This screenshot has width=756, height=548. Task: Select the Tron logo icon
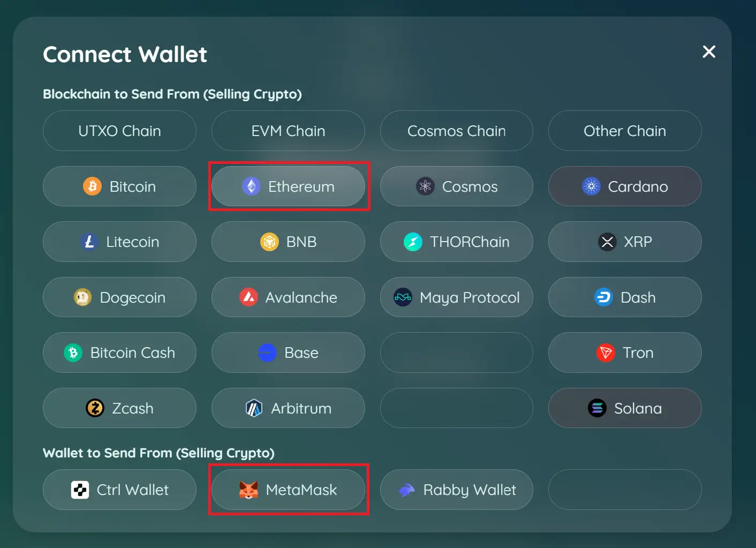tap(606, 352)
